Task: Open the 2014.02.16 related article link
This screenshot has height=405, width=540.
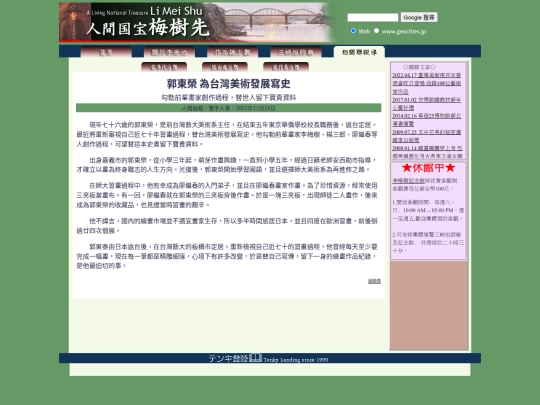Action: pyautogui.click(x=427, y=120)
